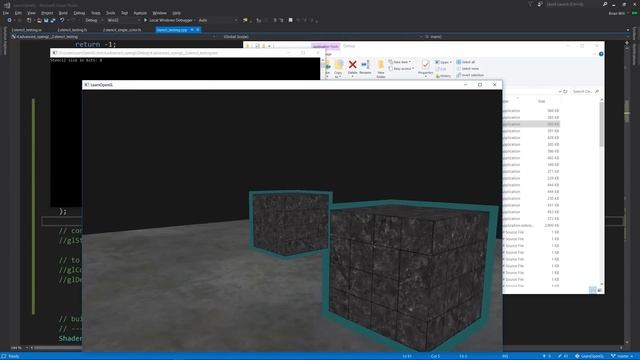Open the Help menu

(176, 13)
